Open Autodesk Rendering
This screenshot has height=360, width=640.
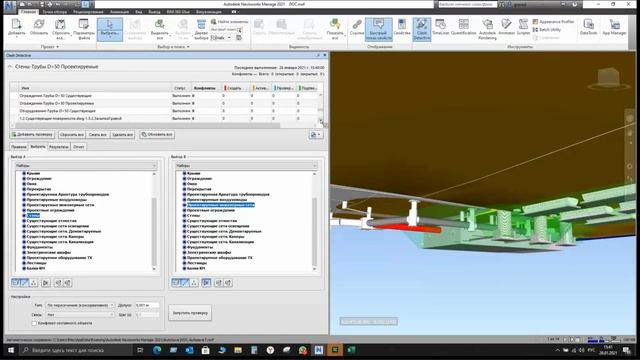coord(487,29)
